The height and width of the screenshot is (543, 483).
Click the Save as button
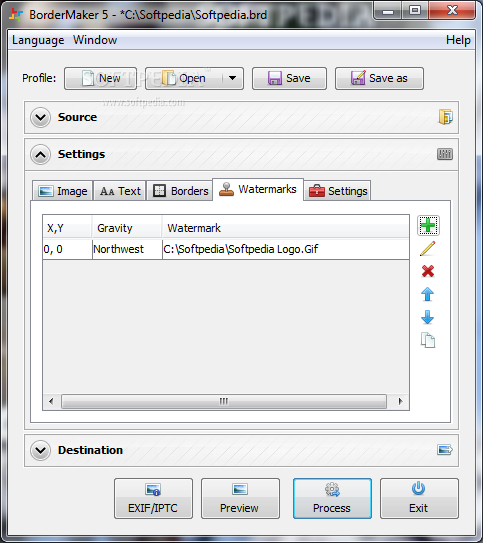coord(379,78)
